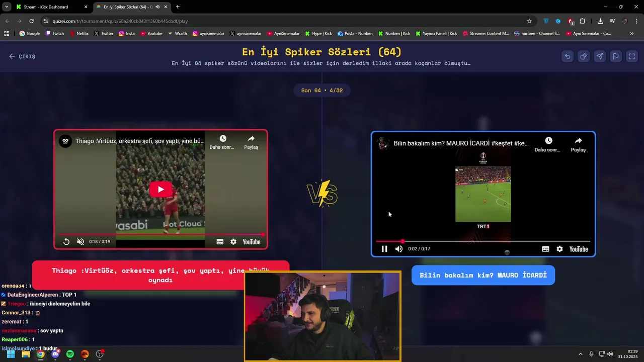The image size is (644, 362).
Task: Open Mauro İcardi video on YouTube via logo
Action: coord(579,249)
